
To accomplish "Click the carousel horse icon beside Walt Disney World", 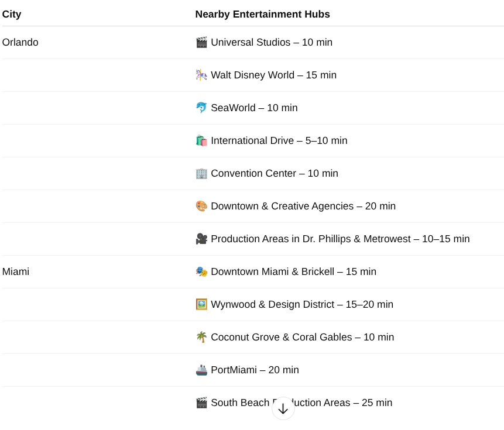I will tap(201, 75).
